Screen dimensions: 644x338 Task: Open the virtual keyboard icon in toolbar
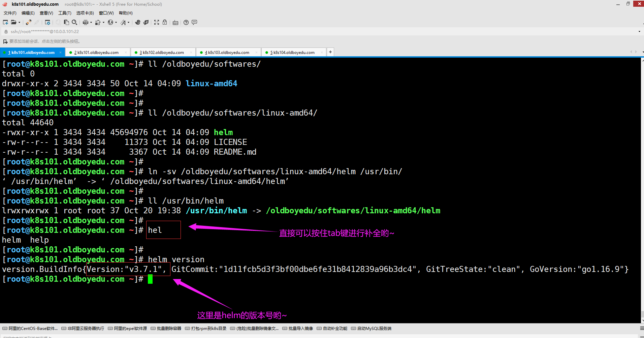pos(175,23)
